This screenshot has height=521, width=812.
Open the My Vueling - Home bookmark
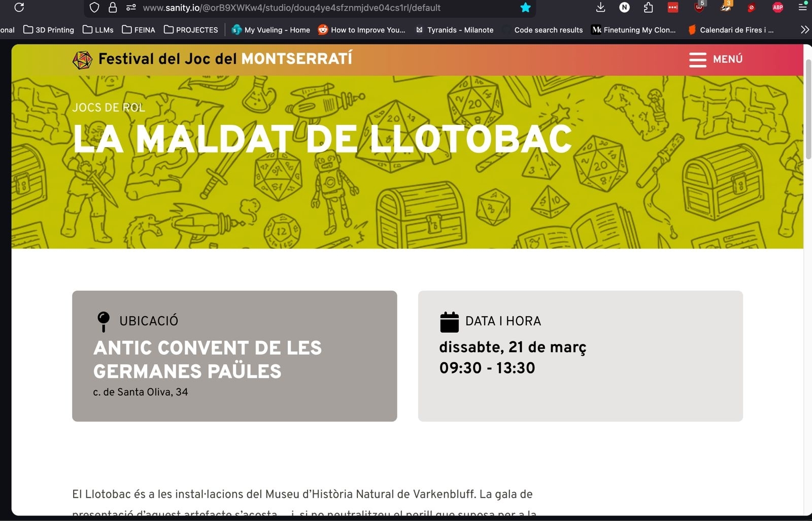click(x=270, y=30)
